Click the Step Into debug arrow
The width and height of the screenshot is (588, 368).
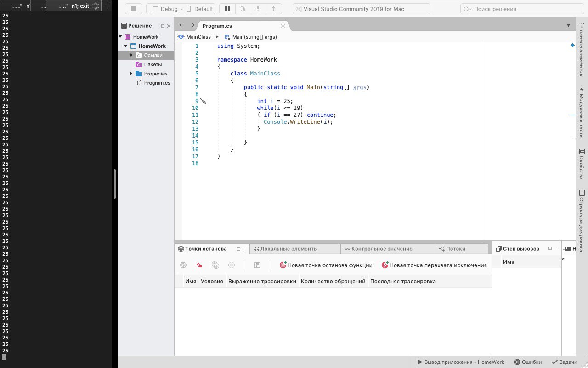tap(258, 9)
